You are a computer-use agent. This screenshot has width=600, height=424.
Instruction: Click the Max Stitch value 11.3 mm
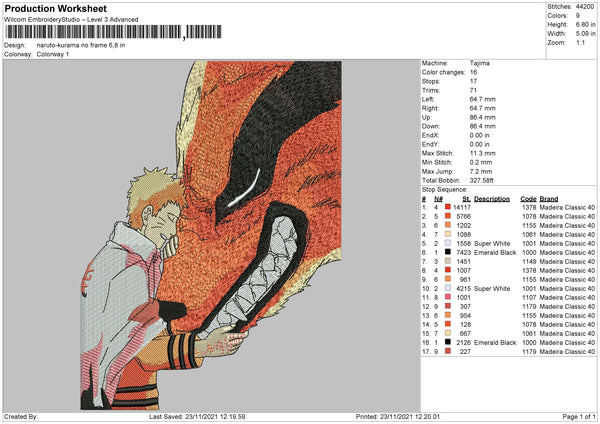pyautogui.click(x=483, y=153)
